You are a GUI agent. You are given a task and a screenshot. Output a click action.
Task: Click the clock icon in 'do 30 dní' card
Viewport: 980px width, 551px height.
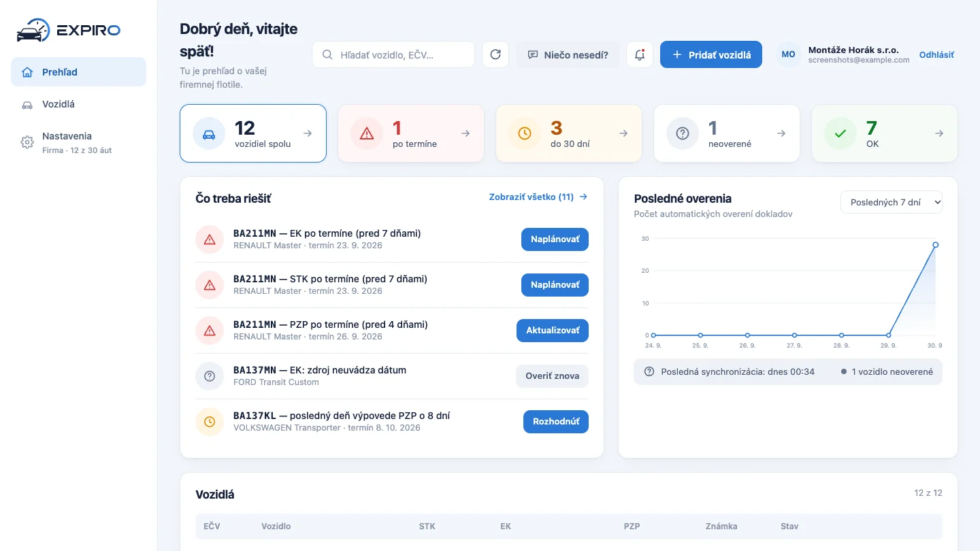coord(525,133)
